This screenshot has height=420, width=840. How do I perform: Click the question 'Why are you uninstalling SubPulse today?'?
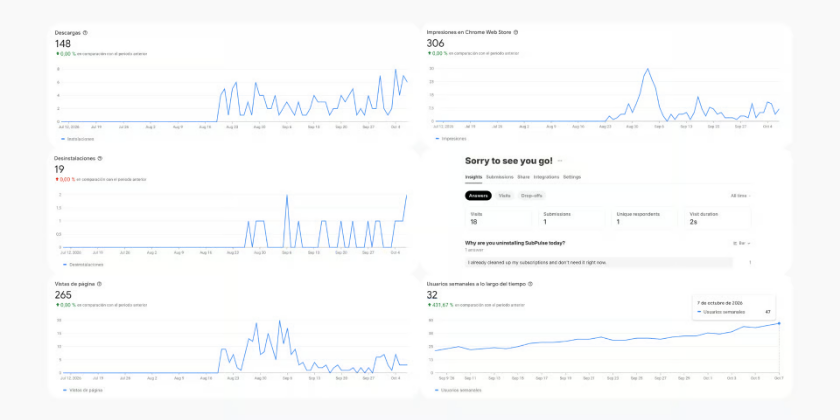pos(515,243)
